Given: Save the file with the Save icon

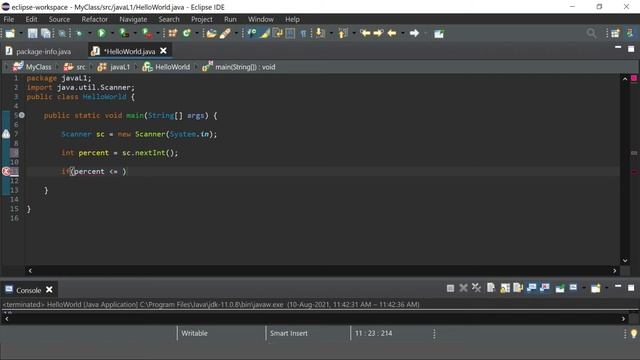Looking at the screenshot, I should tap(32, 33).
